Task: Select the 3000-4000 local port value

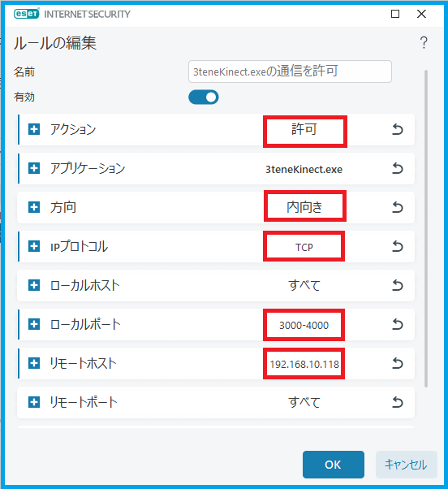Action: tap(304, 325)
